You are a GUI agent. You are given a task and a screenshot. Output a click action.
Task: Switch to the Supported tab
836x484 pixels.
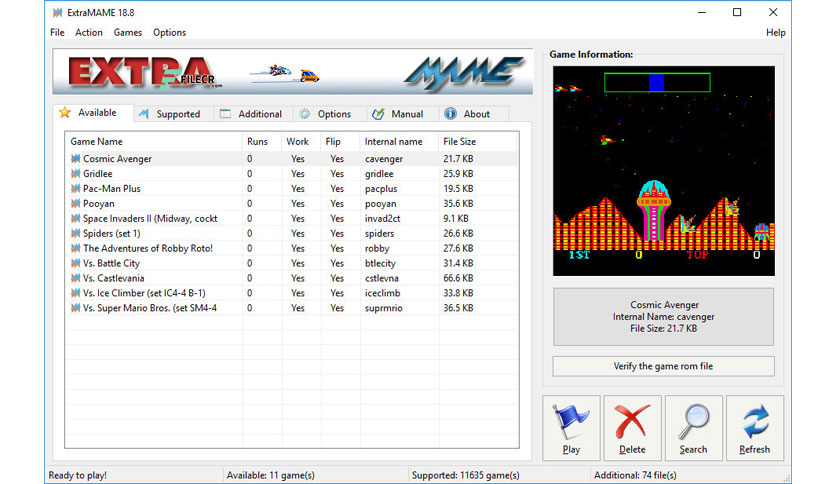coord(173,114)
